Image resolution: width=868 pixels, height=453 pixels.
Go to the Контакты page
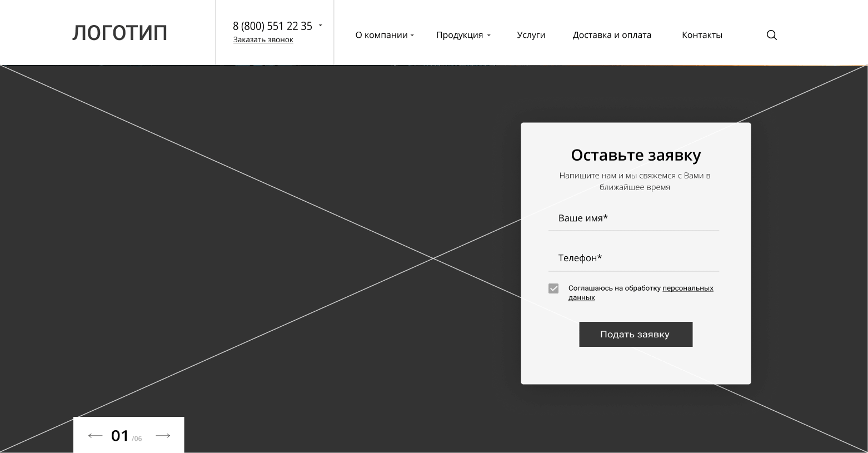(702, 35)
